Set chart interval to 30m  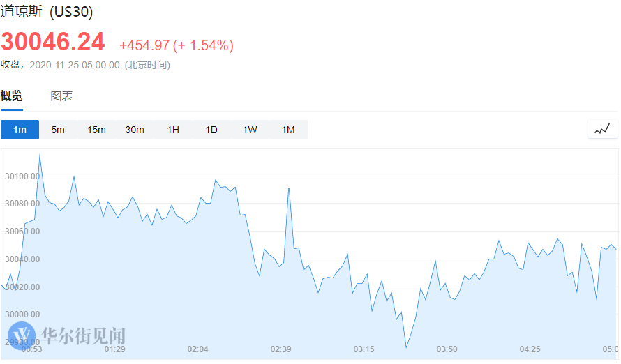click(x=135, y=130)
